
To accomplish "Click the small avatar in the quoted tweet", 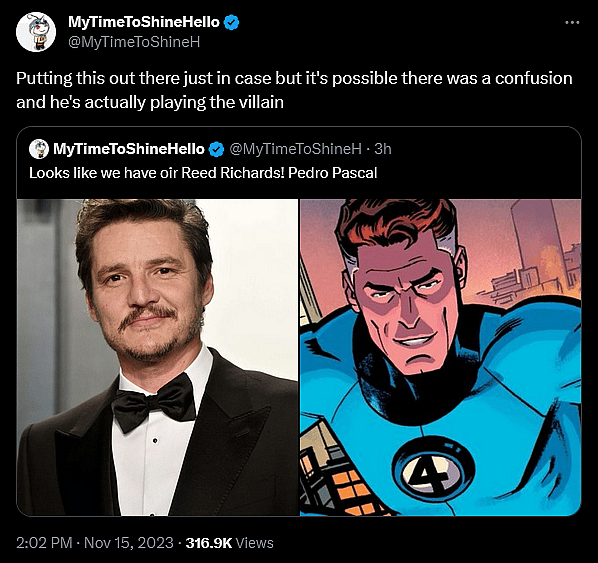I will [39, 149].
